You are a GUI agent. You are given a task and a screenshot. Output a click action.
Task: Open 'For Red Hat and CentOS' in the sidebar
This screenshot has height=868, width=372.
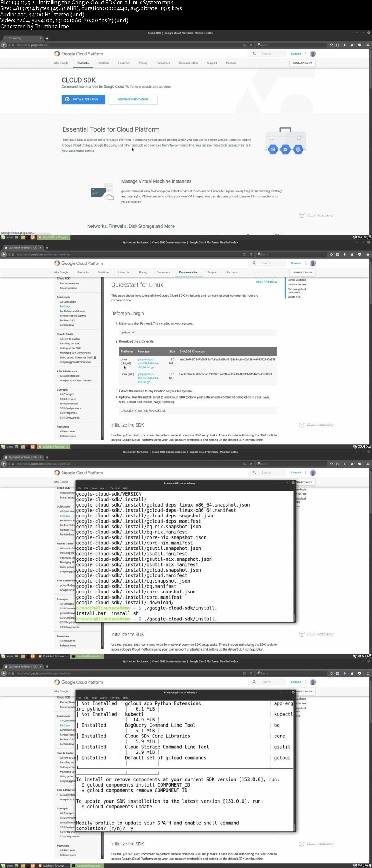[73, 316]
